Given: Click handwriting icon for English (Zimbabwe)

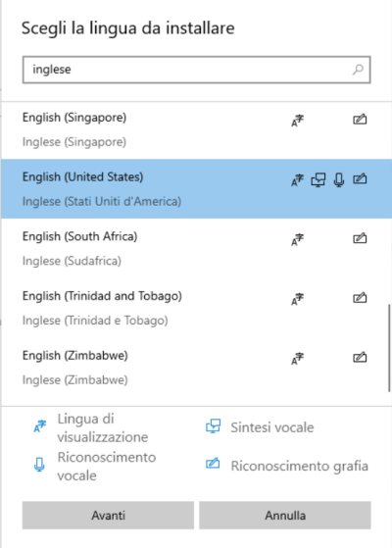Looking at the screenshot, I should [x=360, y=357].
